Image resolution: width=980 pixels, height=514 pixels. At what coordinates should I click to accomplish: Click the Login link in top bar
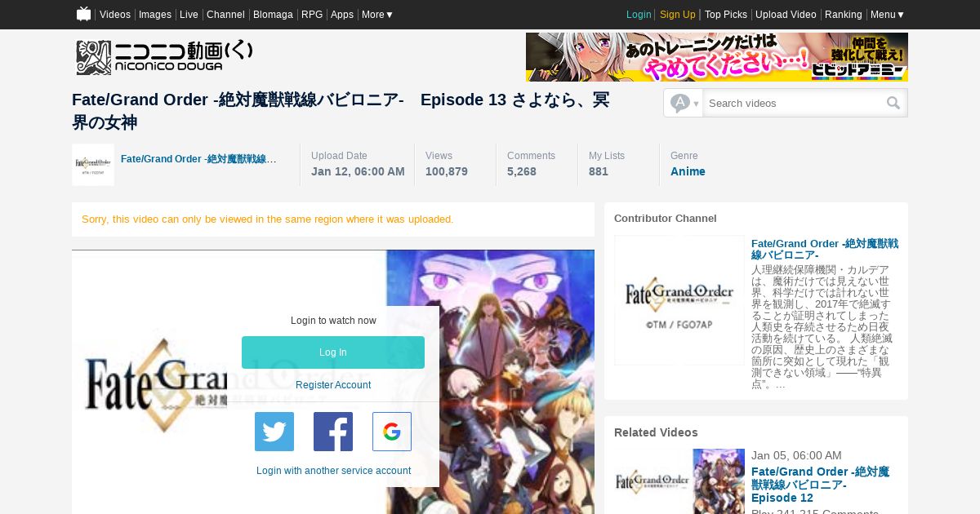point(639,15)
